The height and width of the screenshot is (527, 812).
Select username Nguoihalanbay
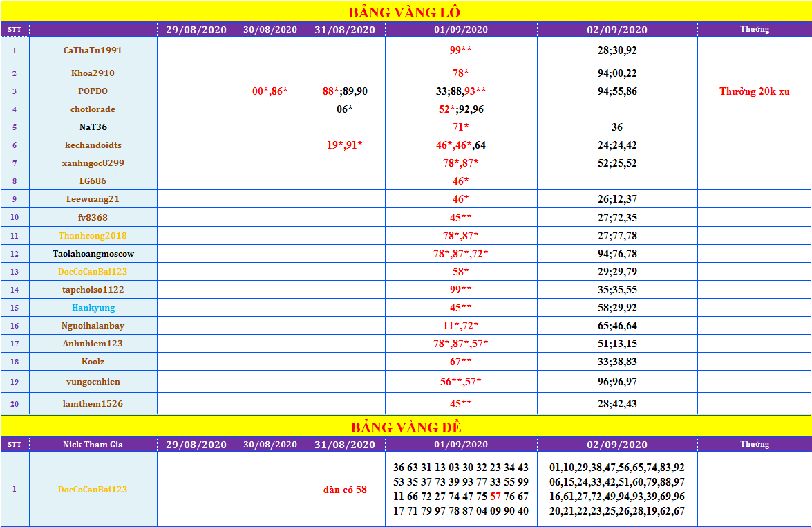[93, 326]
